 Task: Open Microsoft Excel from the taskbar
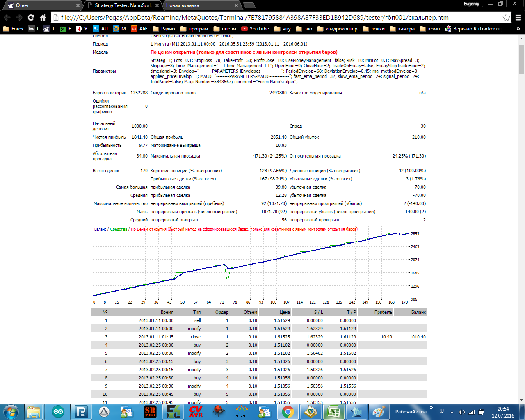tap(333, 412)
